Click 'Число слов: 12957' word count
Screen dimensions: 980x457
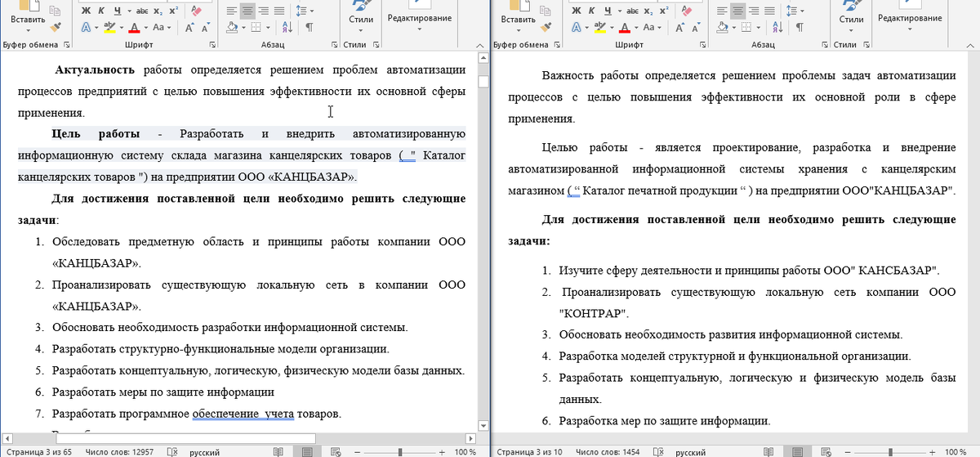(120, 451)
